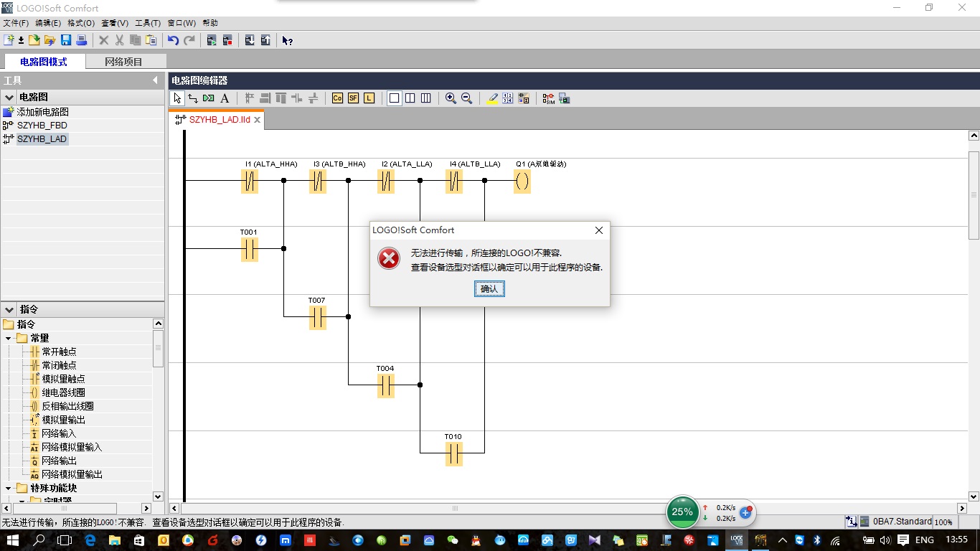Click the Q1 coil in ladder diagram
The height and width of the screenshot is (551, 980).
coord(522,182)
